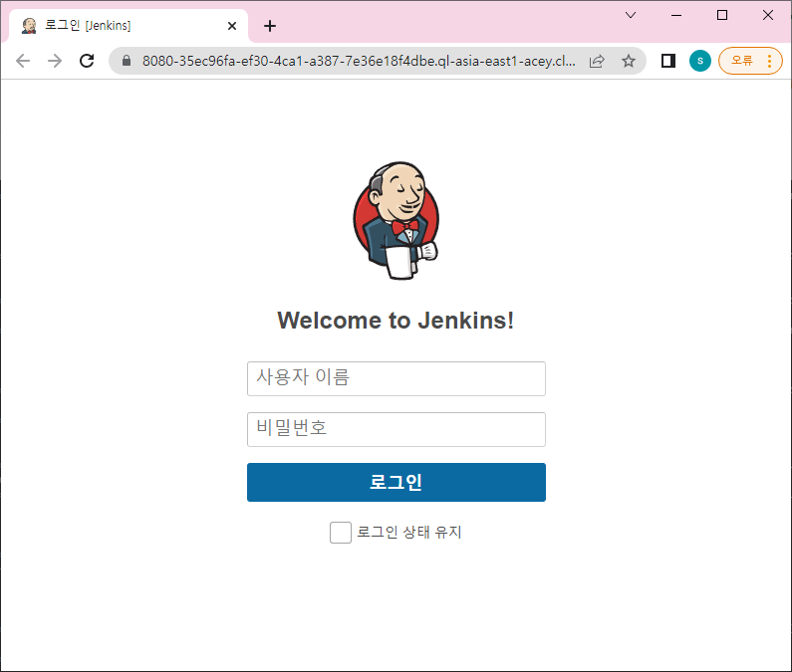This screenshot has width=792, height=672.
Task: Open the profile avatar 'S'
Action: click(x=700, y=61)
